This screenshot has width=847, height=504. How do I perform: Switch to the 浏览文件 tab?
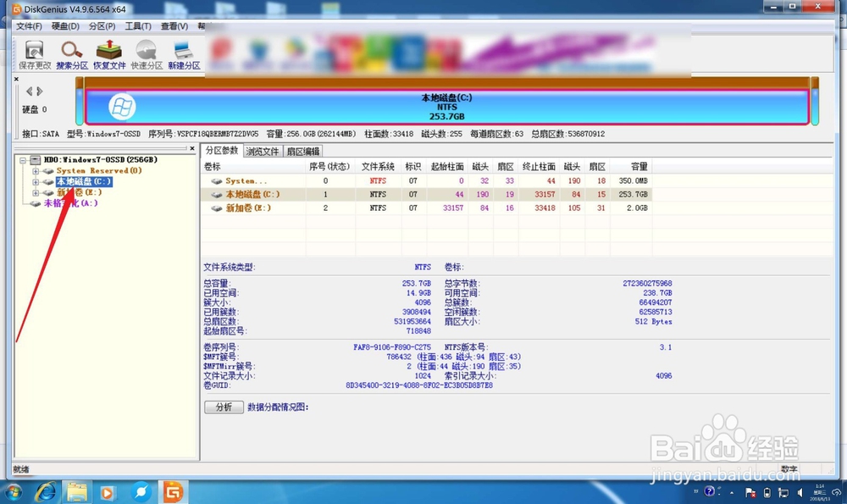263,152
